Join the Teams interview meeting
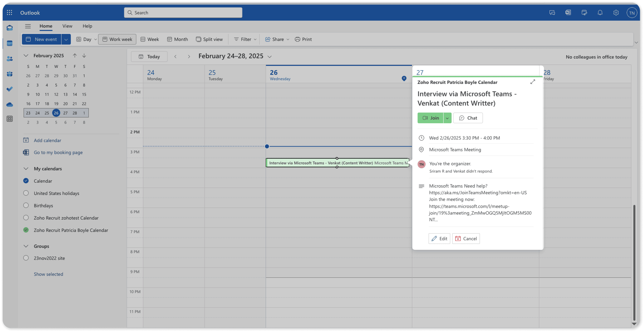 [430, 118]
